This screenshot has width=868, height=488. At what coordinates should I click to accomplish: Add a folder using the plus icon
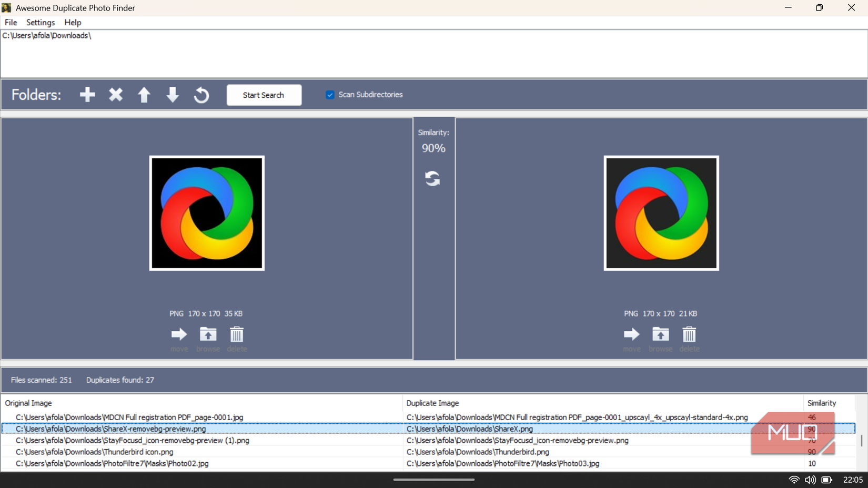(x=87, y=95)
